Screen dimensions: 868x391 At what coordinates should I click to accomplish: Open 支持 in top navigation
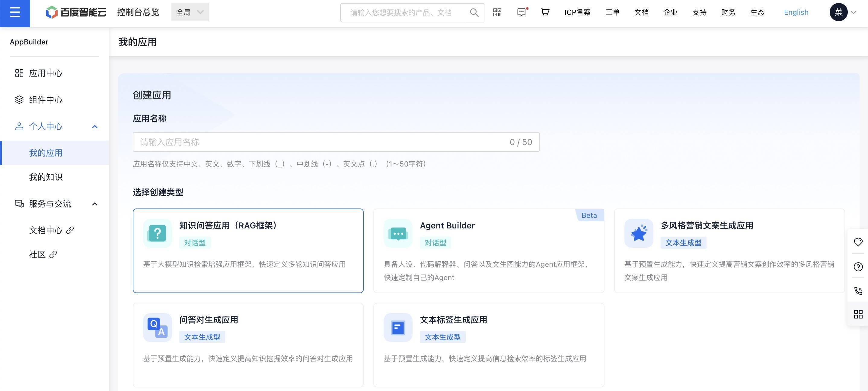coord(699,12)
